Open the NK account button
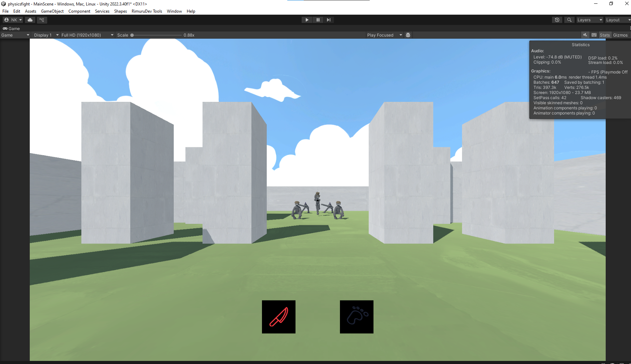The height and width of the screenshot is (364, 631). pos(13,20)
